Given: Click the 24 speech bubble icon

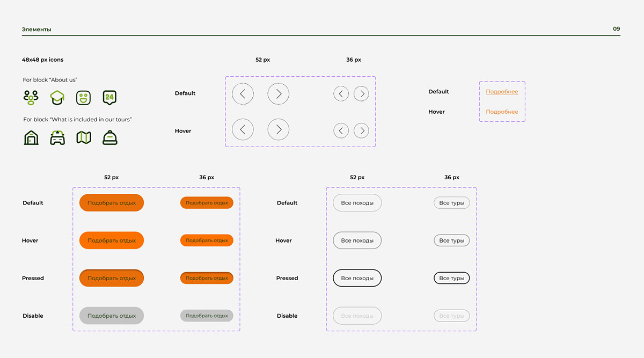Looking at the screenshot, I should click(109, 97).
